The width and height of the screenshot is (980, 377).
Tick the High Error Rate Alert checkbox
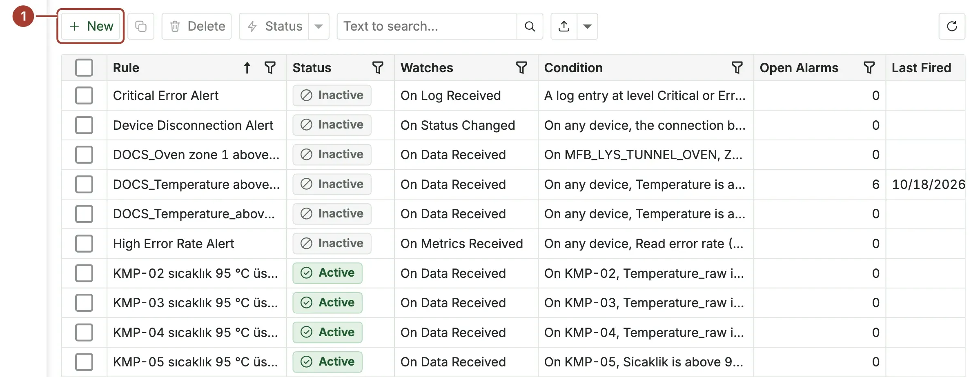click(84, 244)
